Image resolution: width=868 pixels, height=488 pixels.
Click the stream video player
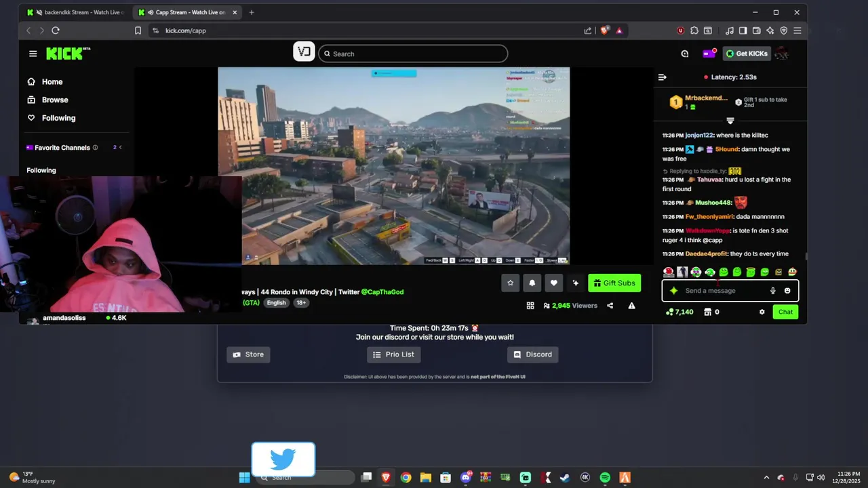pos(393,165)
